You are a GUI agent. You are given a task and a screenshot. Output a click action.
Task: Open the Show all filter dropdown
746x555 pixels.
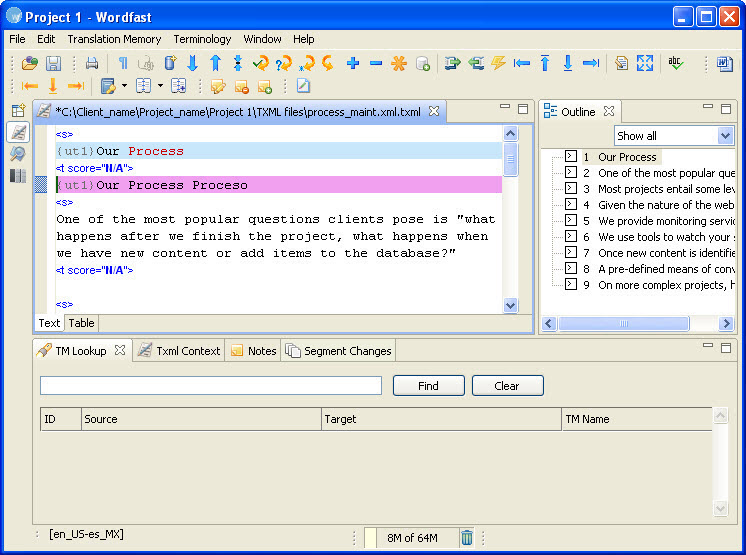coord(725,136)
